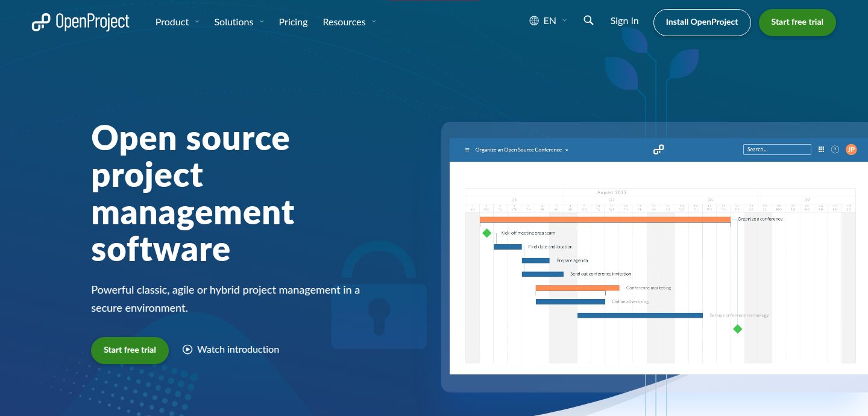The width and height of the screenshot is (868, 416).
Task: Click the 'August 2022' Gantt header label
Action: pyautogui.click(x=612, y=192)
